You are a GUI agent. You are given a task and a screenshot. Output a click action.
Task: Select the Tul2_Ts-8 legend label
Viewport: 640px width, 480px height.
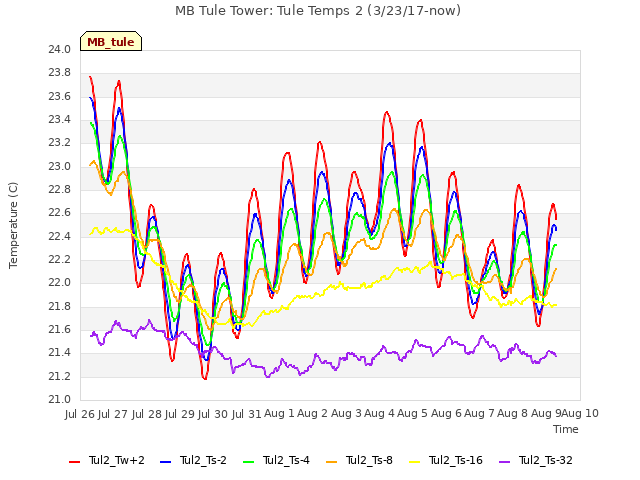coord(369,460)
